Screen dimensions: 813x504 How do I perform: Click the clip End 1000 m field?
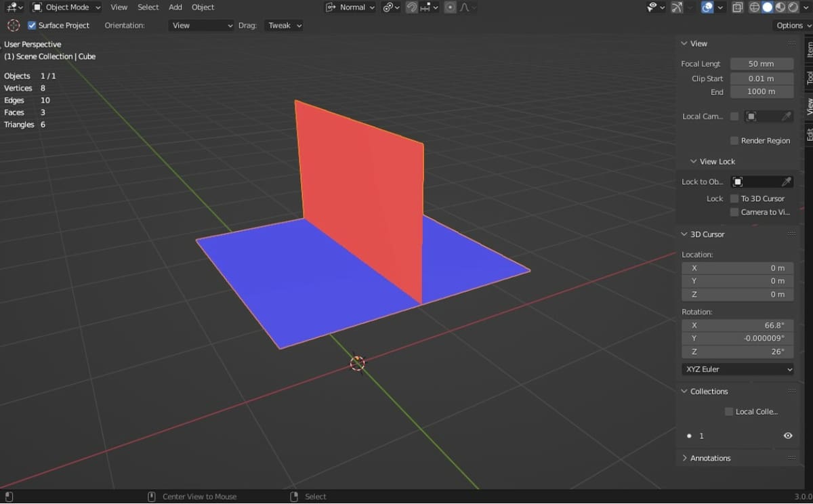(x=762, y=91)
